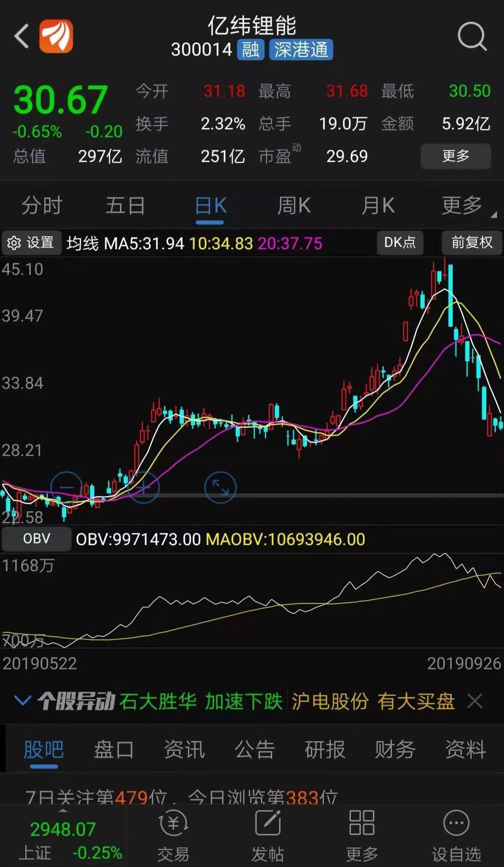Click the 20190926 end date label

[x=464, y=664]
